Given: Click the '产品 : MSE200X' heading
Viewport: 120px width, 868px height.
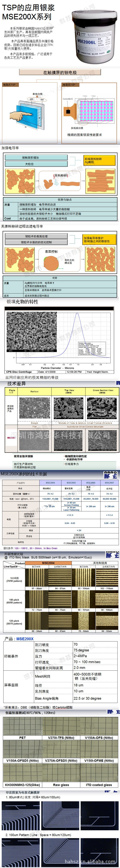Looking at the screenshot, I should click(19, 639).
